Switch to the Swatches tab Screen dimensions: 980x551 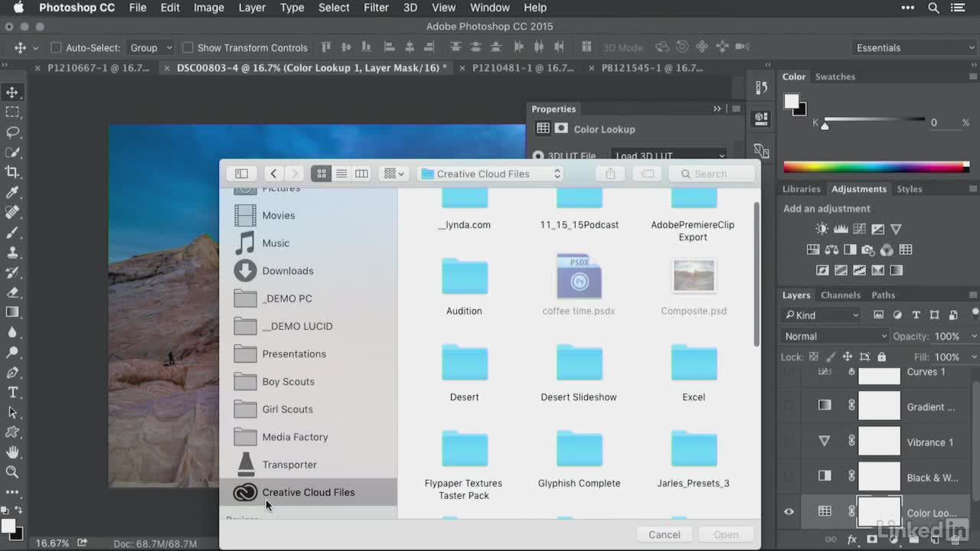pyautogui.click(x=835, y=77)
